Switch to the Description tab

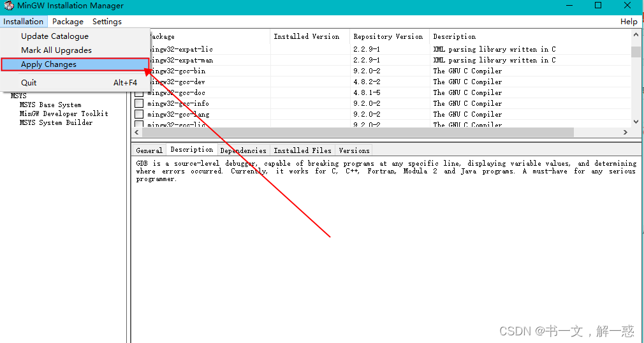(192, 150)
